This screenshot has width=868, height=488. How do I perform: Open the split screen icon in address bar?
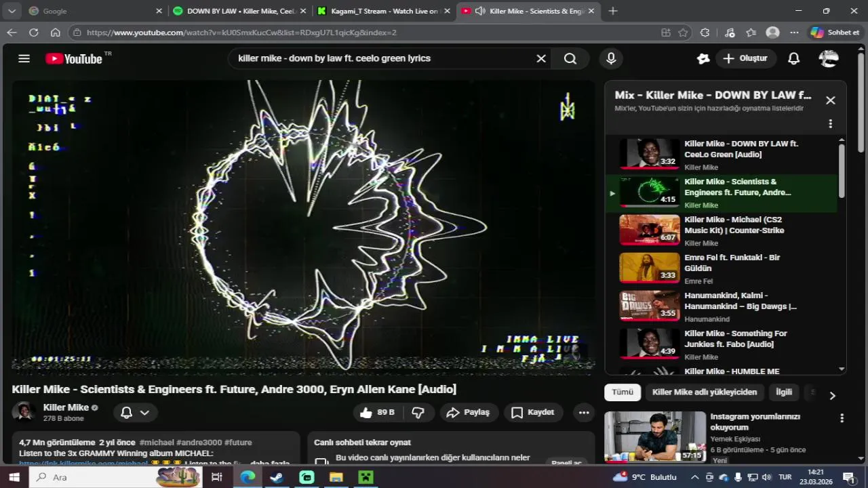coord(666,32)
